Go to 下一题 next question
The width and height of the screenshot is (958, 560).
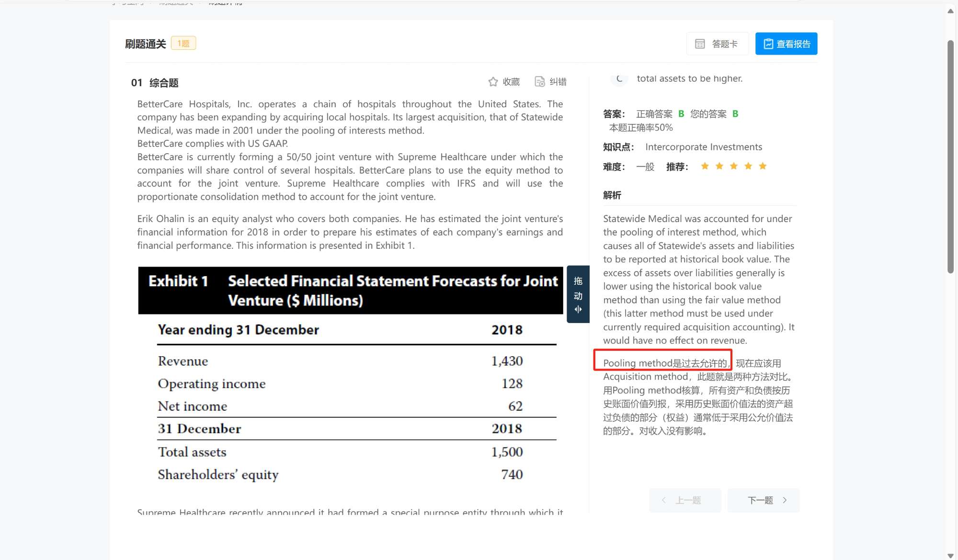(763, 500)
